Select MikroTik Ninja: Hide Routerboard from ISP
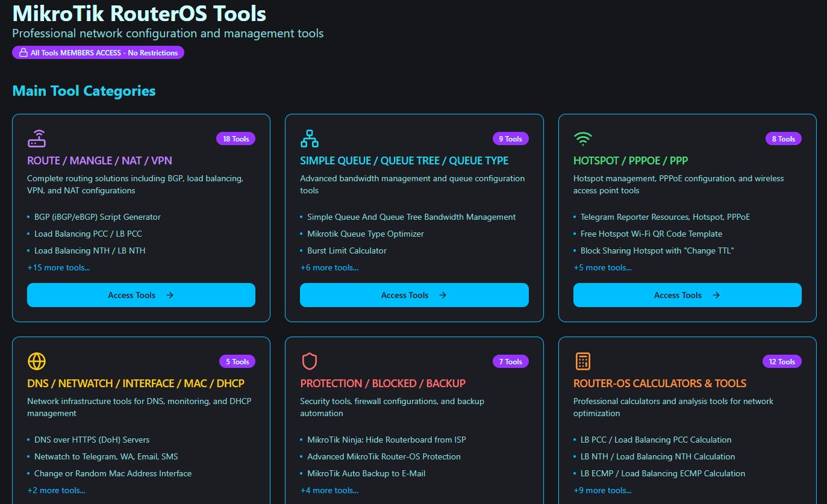The height and width of the screenshot is (504, 827). point(387,440)
